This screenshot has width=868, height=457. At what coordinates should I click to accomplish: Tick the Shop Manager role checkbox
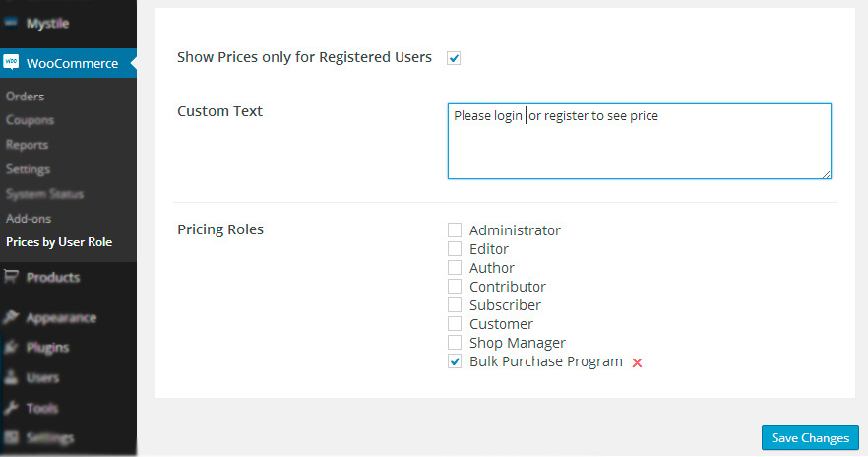[455, 343]
